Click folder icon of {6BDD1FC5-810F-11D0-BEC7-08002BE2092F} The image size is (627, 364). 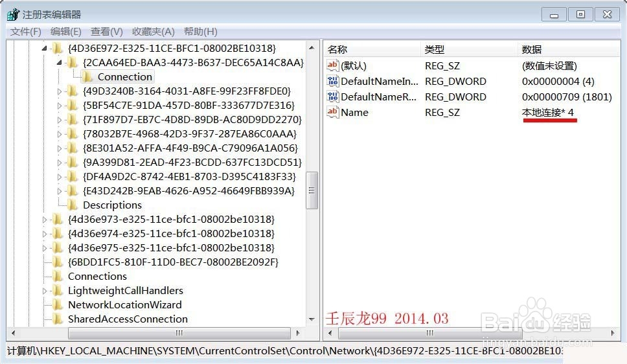58,262
